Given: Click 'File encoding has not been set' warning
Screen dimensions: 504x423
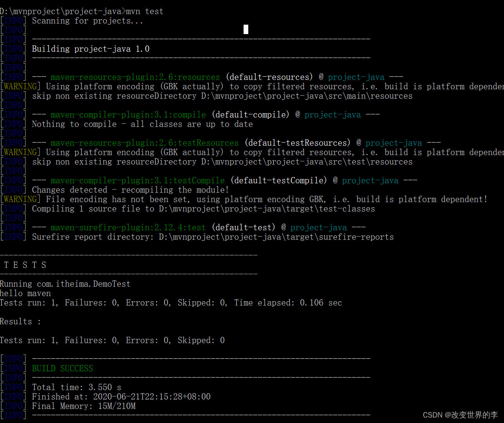Looking at the screenshot, I should point(244,199).
